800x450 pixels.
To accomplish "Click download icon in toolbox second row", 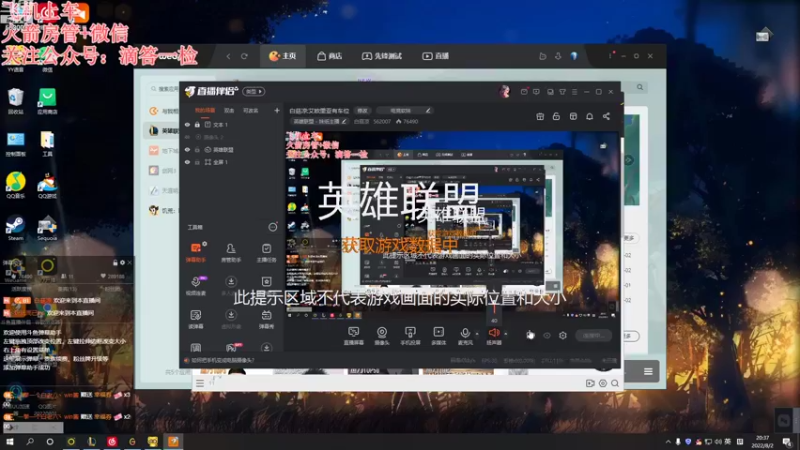I will tap(231, 282).
